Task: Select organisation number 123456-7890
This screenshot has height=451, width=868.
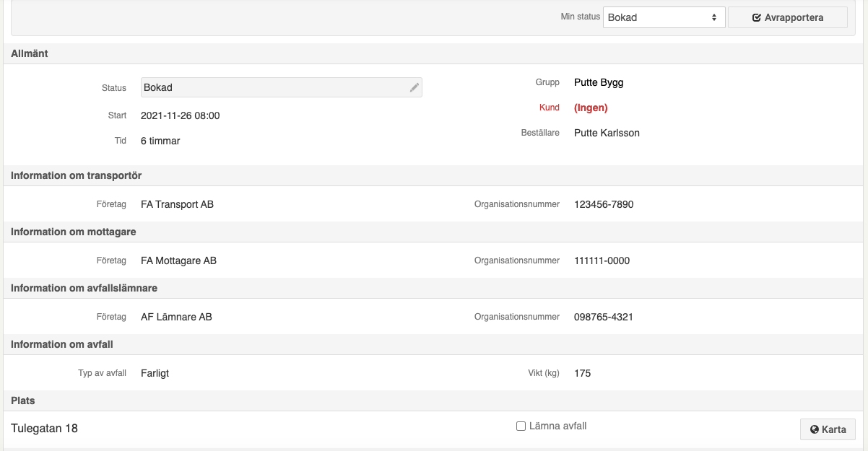Action: (x=604, y=204)
